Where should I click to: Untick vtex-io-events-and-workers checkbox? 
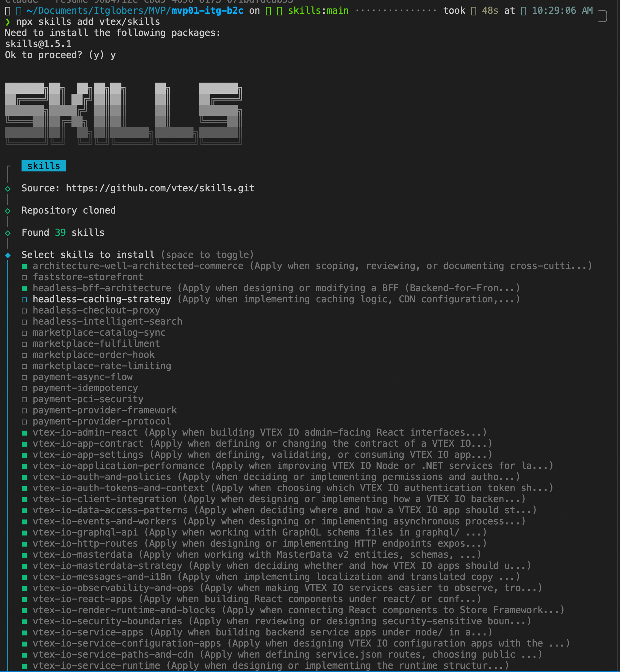pos(24,521)
